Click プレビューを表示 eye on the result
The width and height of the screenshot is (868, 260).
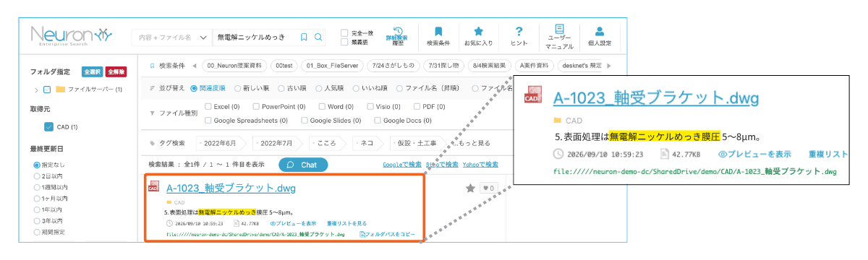(293, 223)
